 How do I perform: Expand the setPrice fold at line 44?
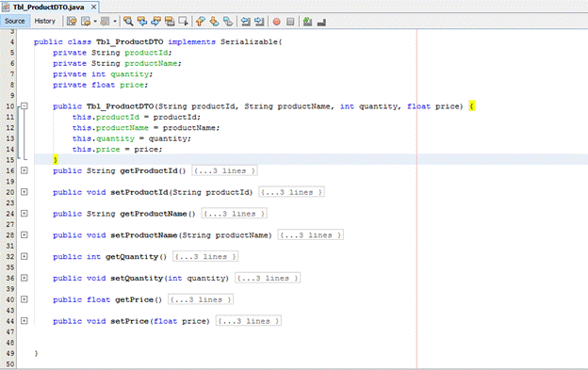pos(24,320)
